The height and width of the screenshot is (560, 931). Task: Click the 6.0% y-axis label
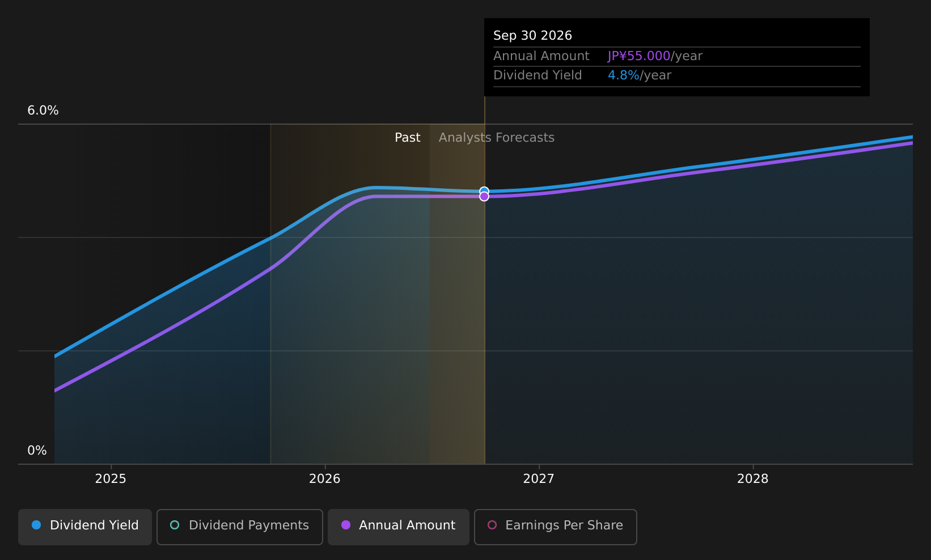pyautogui.click(x=43, y=111)
